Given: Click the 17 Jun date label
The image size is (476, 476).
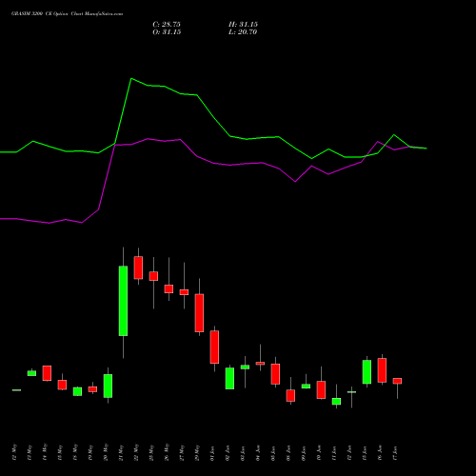Looking at the screenshot, I should (395, 453).
